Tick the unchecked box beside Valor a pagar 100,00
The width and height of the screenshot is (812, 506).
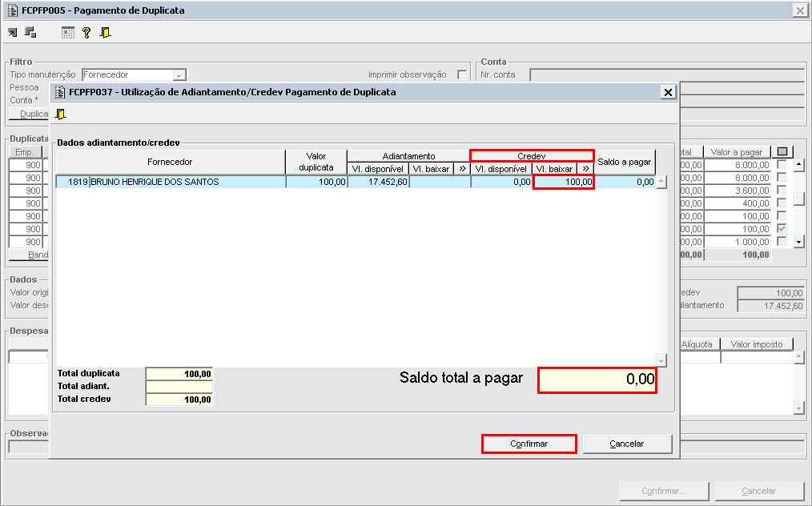[782, 215]
